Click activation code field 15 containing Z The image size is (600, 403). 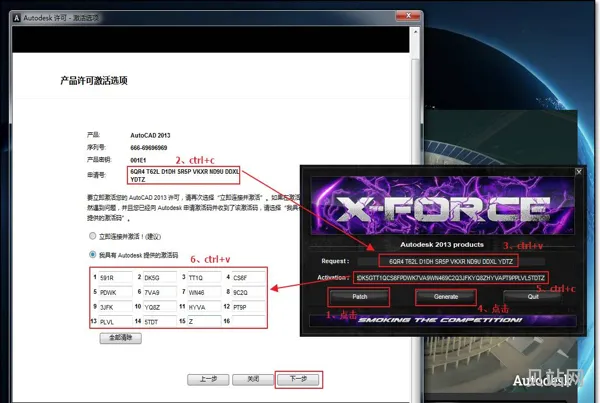click(x=204, y=321)
